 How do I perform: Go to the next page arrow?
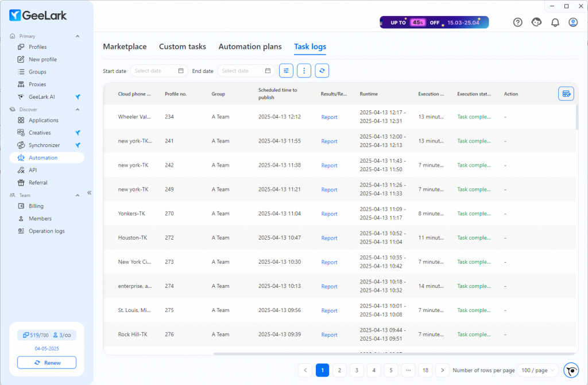point(443,371)
